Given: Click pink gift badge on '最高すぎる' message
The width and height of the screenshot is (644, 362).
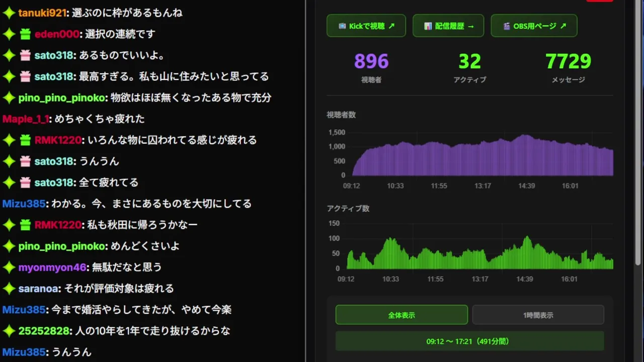Looking at the screenshot, I should (25, 76).
